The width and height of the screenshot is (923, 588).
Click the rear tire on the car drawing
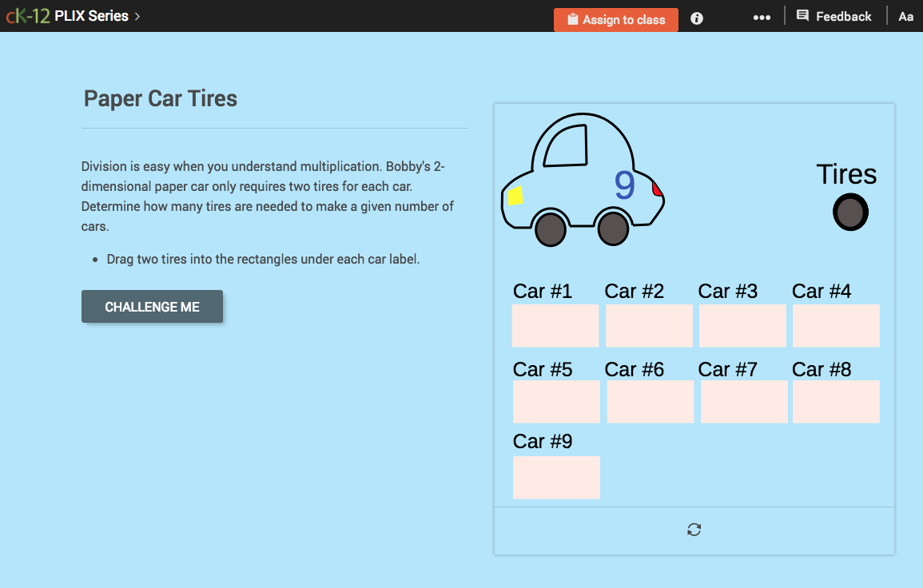(613, 229)
